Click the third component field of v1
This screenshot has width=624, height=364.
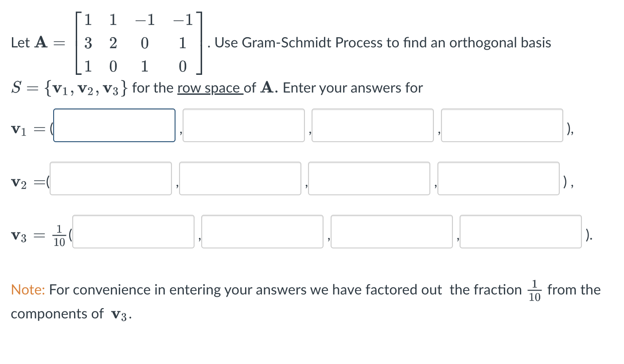point(372,125)
